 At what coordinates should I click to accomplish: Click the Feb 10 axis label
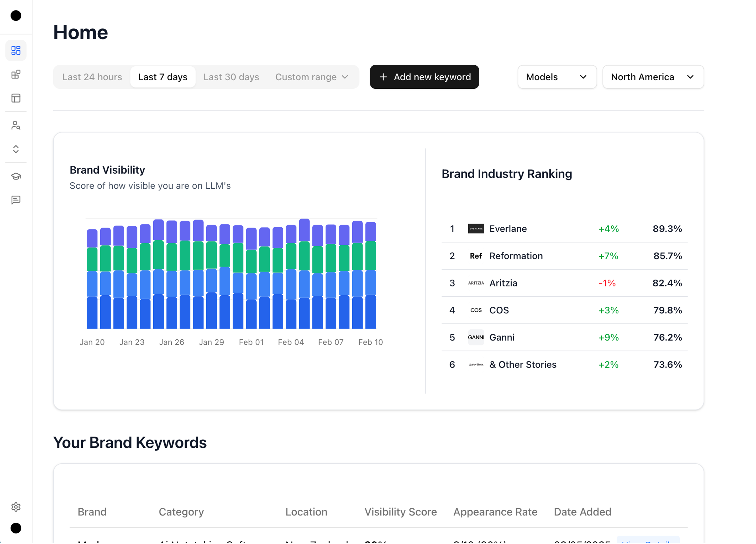point(371,343)
